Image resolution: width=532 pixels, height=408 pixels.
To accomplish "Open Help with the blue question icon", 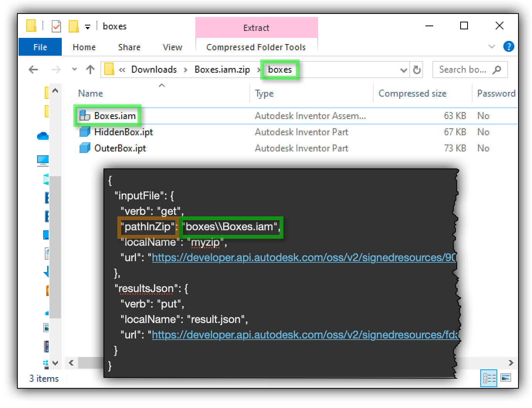I will pyautogui.click(x=508, y=47).
